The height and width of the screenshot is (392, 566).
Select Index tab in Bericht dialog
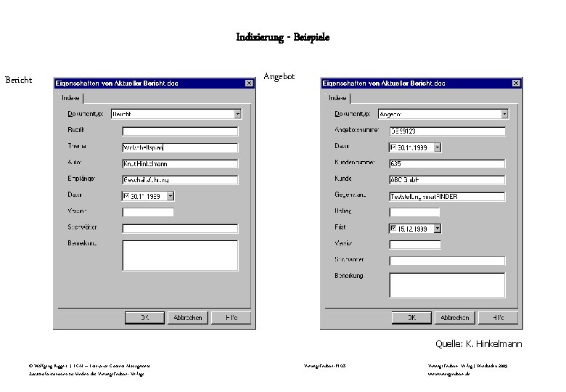point(71,98)
